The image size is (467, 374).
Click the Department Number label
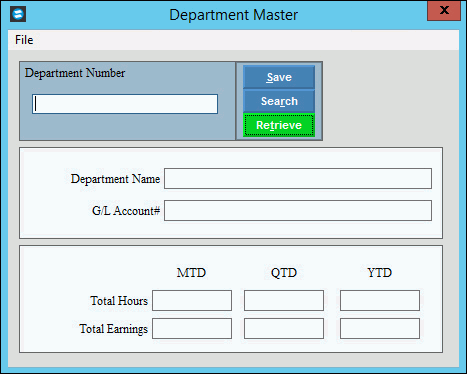pyautogui.click(x=75, y=73)
